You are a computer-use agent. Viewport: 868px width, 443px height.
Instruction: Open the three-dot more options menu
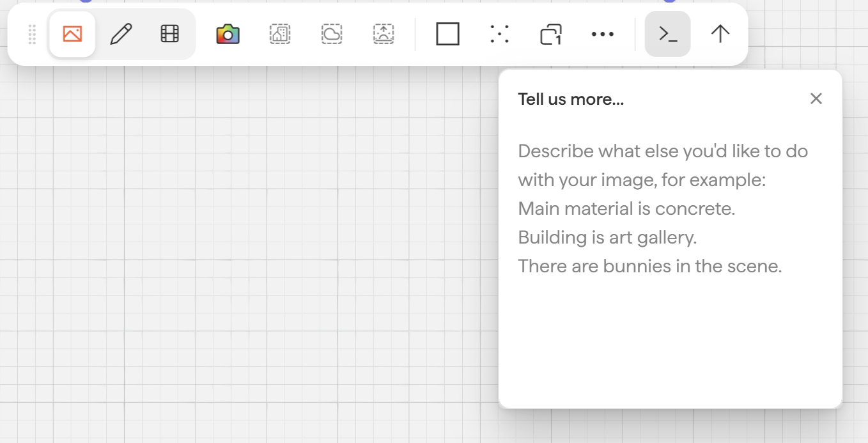point(603,34)
